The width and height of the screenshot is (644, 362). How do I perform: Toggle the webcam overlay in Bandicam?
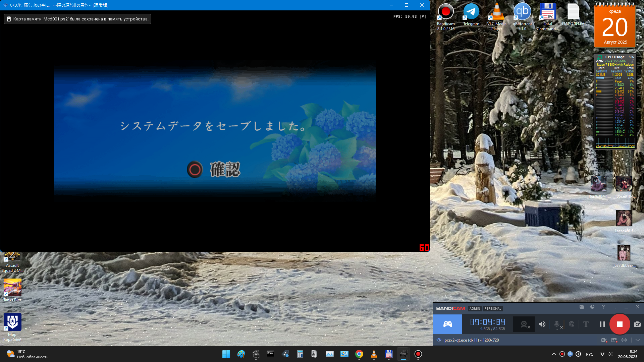tap(524, 324)
